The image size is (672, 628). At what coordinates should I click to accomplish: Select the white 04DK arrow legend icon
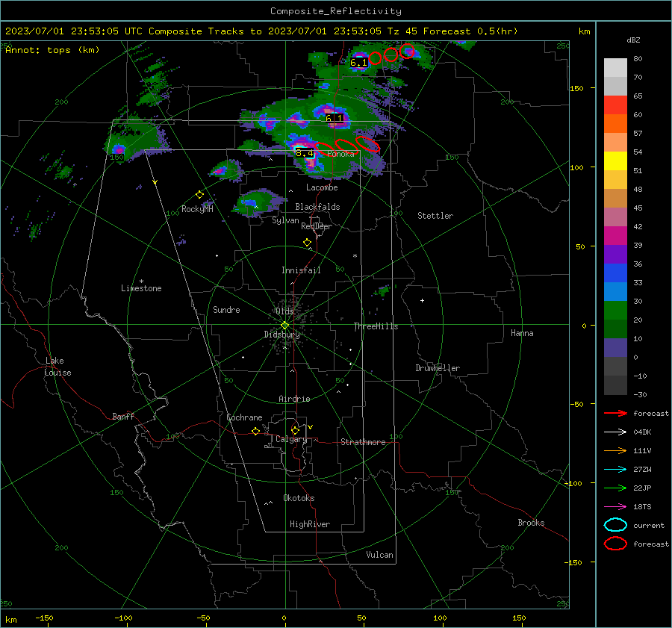[615, 432]
